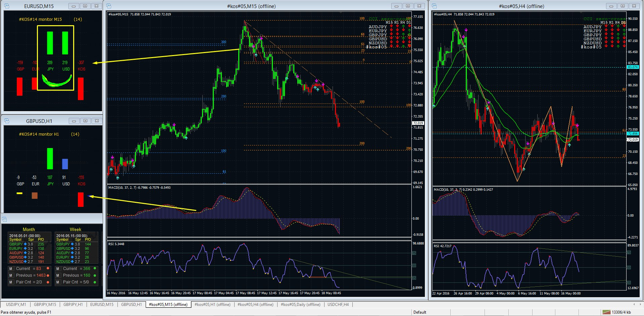This screenshot has width=644, height=316.
Task: Click the '13306/4 kb' traffic indicator
Action: (x=621, y=312)
